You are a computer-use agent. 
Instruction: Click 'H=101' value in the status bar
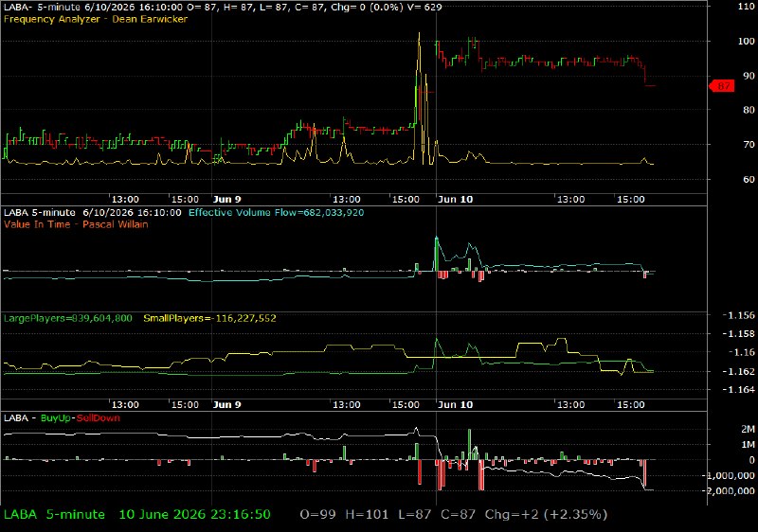367,515
